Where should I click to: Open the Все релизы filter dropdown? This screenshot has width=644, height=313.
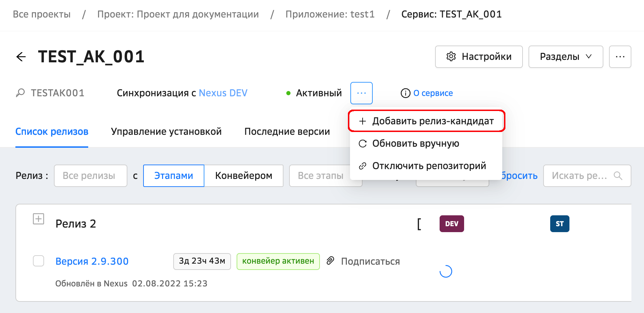(x=90, y=176)
